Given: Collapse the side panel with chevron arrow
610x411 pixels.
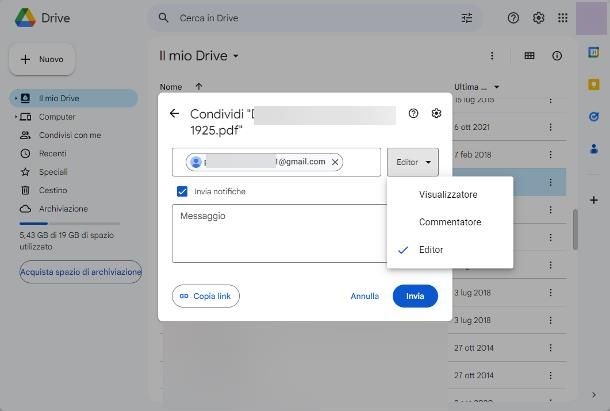Looking at the screenshot, I should pyautogui.click(x=594, y=395).
